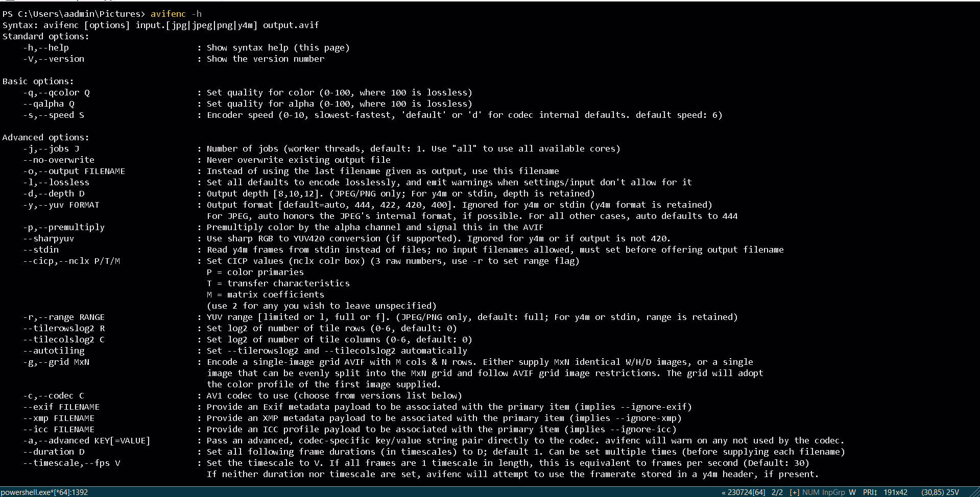
Task: Toggle the InpGrp input grouping indicator
Action: (x=834, y=492)
